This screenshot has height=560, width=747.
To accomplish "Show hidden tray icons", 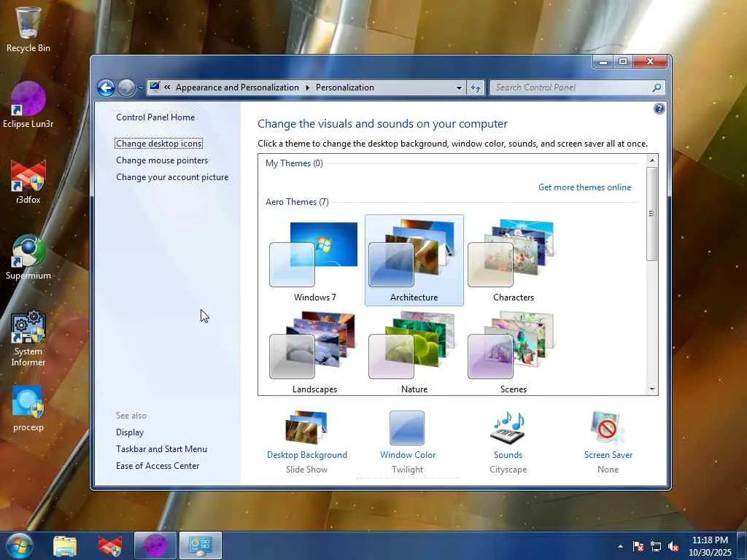I will 620,546.
